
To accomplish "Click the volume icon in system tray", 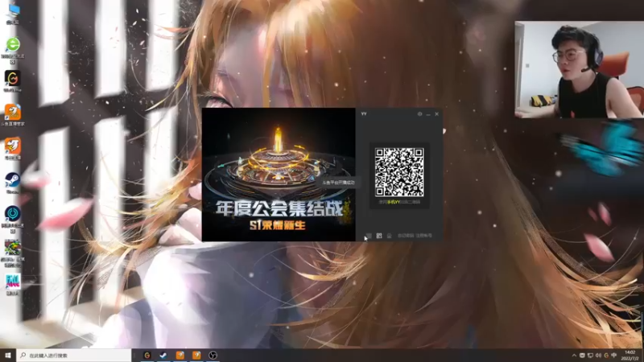I will [x=598, y=356].
